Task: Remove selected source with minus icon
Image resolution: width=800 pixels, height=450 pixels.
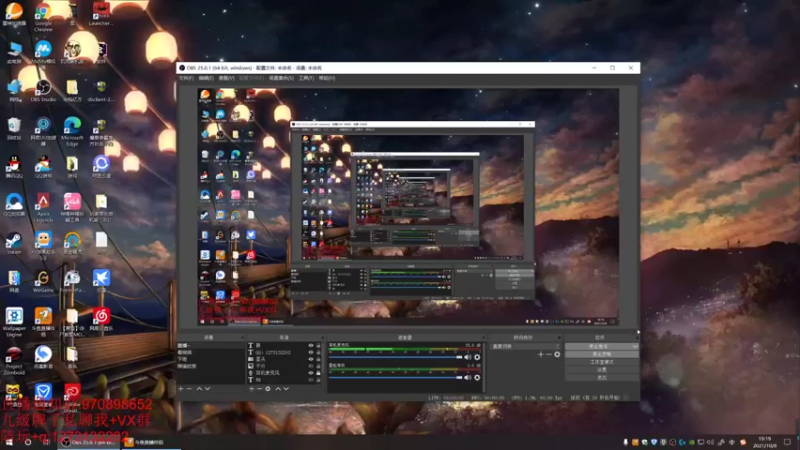Action: 259,389
